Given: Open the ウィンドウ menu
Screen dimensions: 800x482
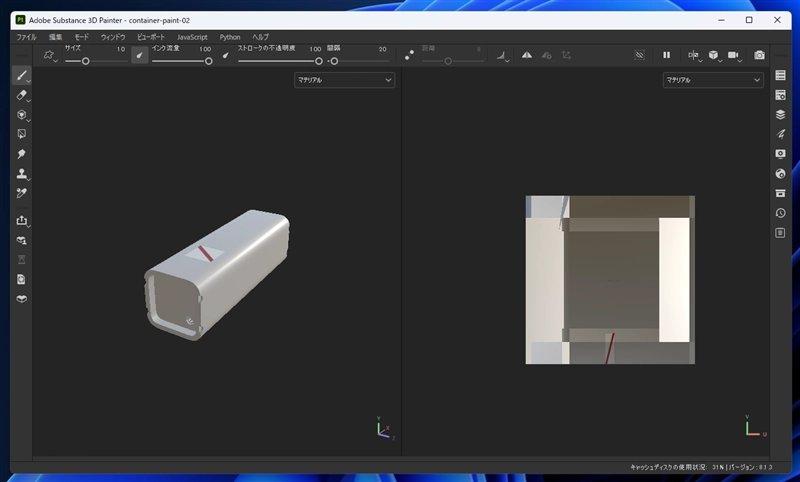Looking at the screenshot, I should coord(113,37).
